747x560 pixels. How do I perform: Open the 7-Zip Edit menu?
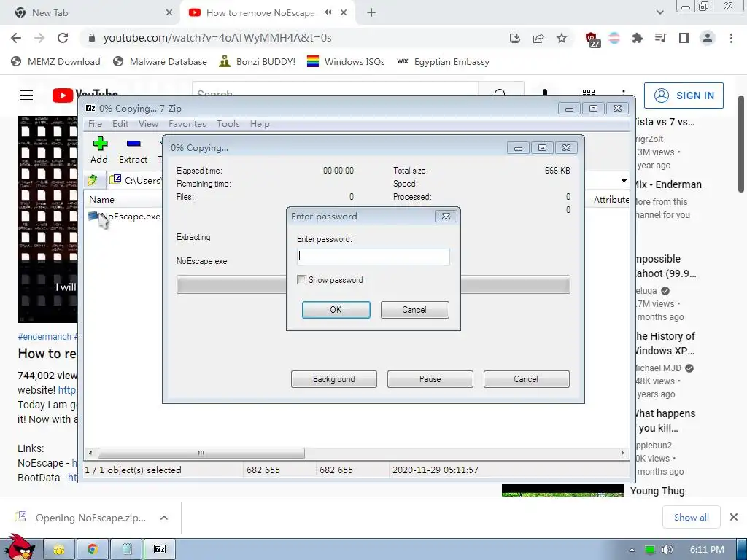tap(120, 124)
